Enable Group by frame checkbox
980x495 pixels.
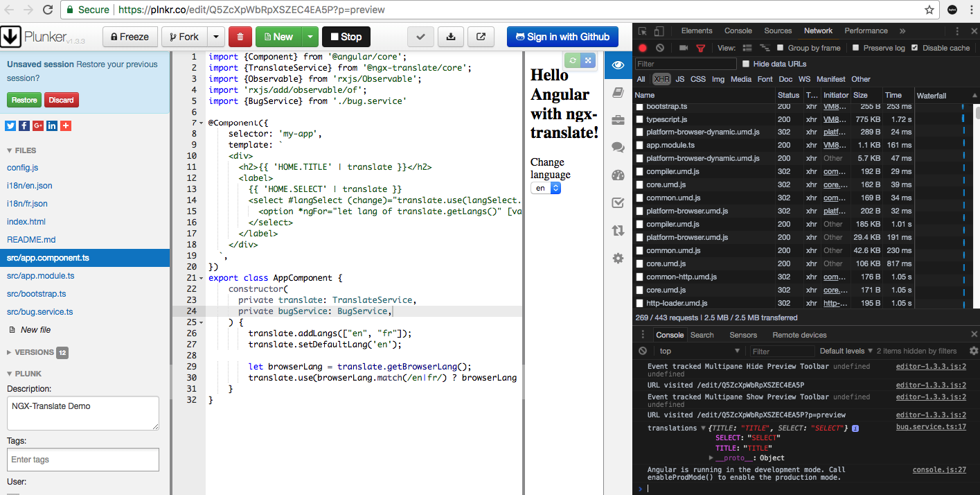coord(781,48)
